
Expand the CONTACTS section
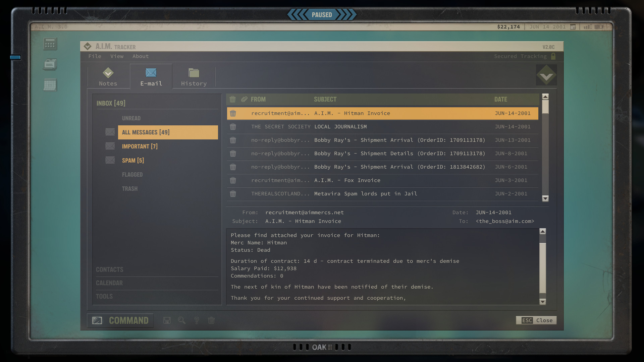click(x=110, y=270)
